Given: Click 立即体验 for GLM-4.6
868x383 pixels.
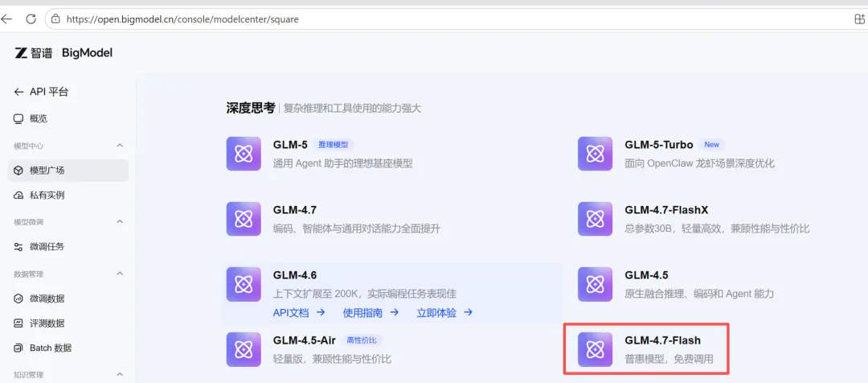Looking at the screenshot, I should (444, 313).
